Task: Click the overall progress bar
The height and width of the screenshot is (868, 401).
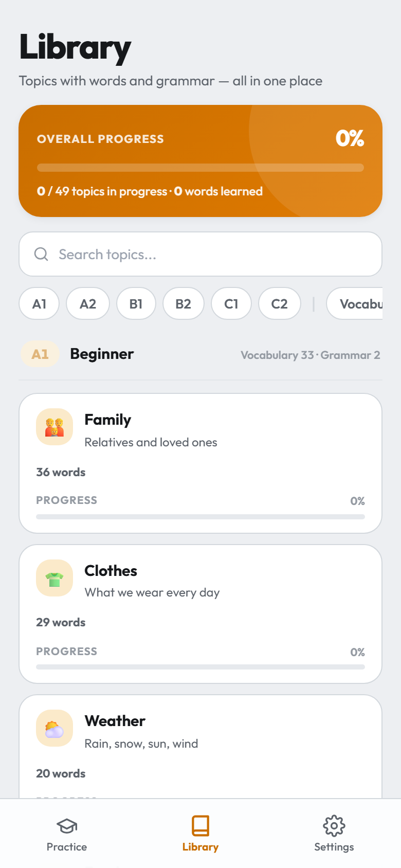Action: (x=200, y=168)
